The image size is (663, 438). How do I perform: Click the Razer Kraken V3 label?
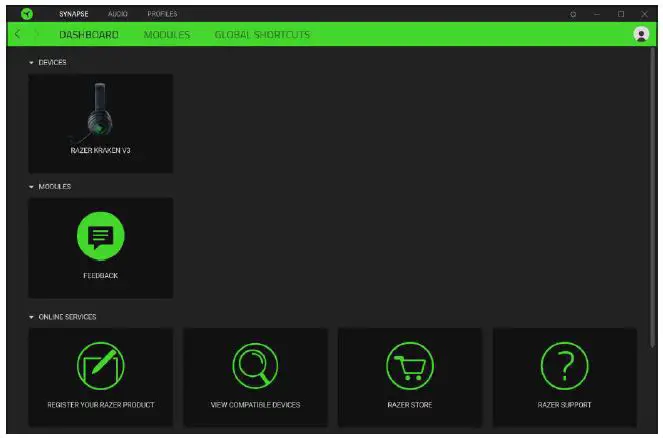point(101,151)
